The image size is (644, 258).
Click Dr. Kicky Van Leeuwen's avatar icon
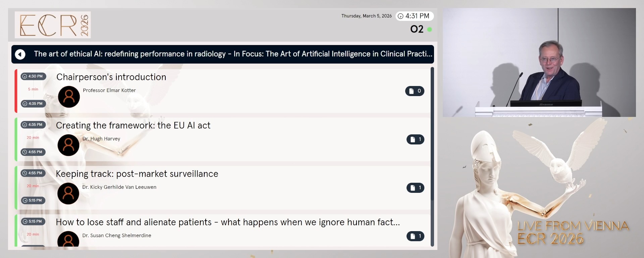click(x=68, y=193)
